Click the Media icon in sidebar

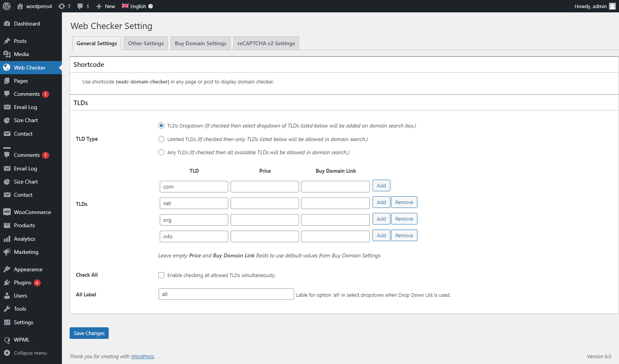tap(7, 54)
